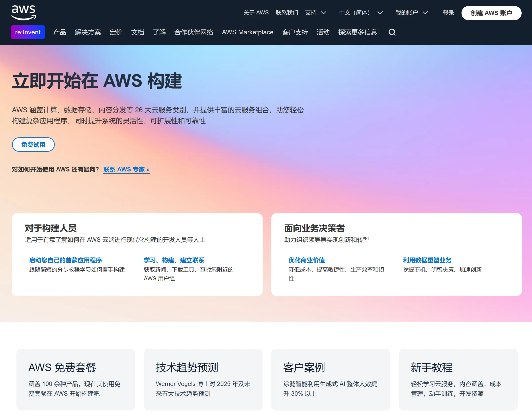
Task: Open 启动您自己的首款应用程序 link
Action: click(x=65, y=260)
